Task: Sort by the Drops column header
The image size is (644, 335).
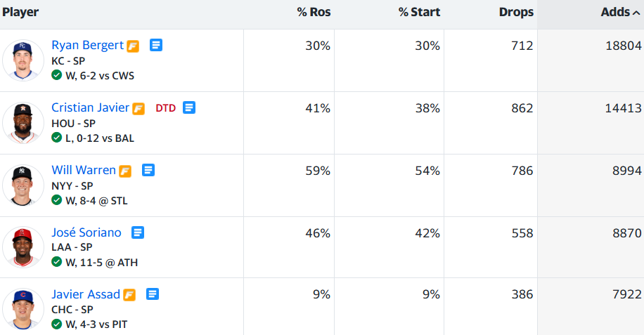Action: coord(516,13)
